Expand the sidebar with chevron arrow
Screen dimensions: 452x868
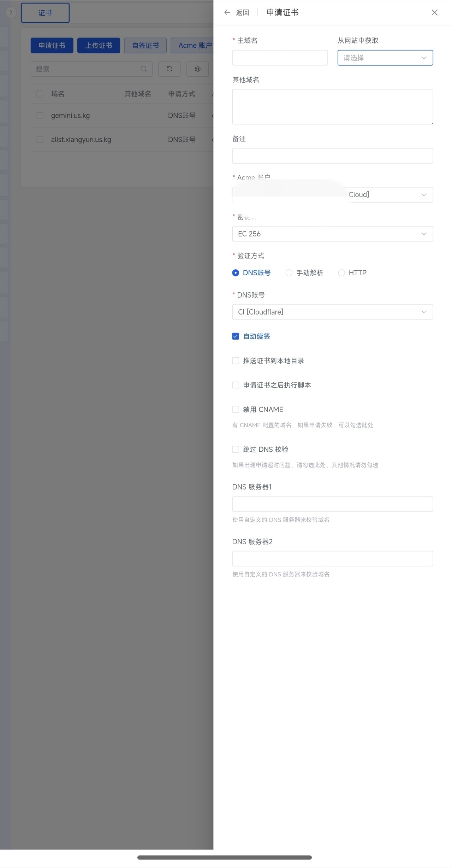11,12
